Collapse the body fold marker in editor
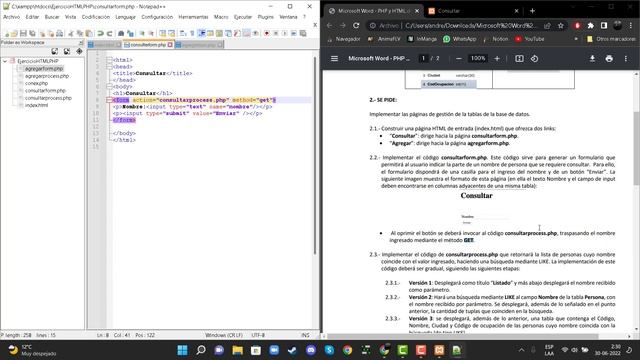The height and width of the screenshot is (360, 640). 109,87
